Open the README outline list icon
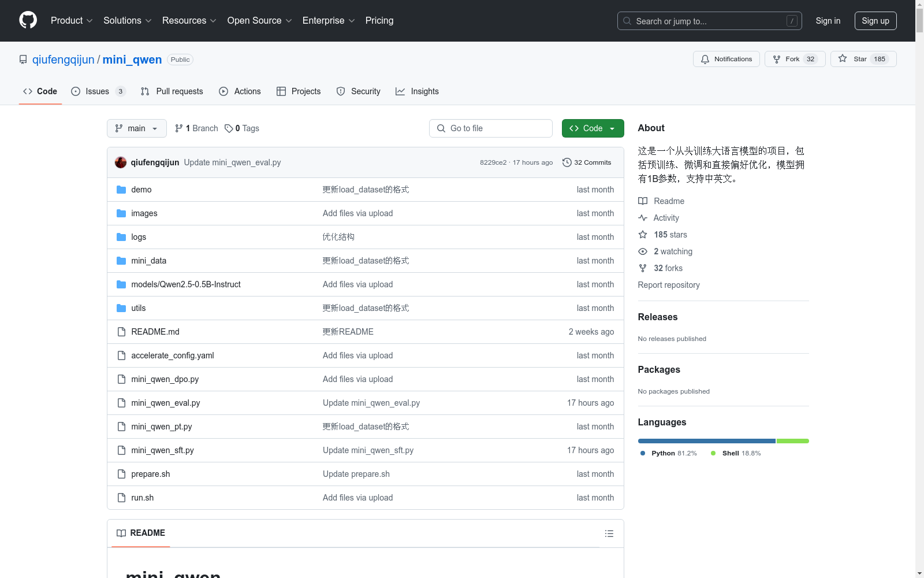 coord(609,533)
